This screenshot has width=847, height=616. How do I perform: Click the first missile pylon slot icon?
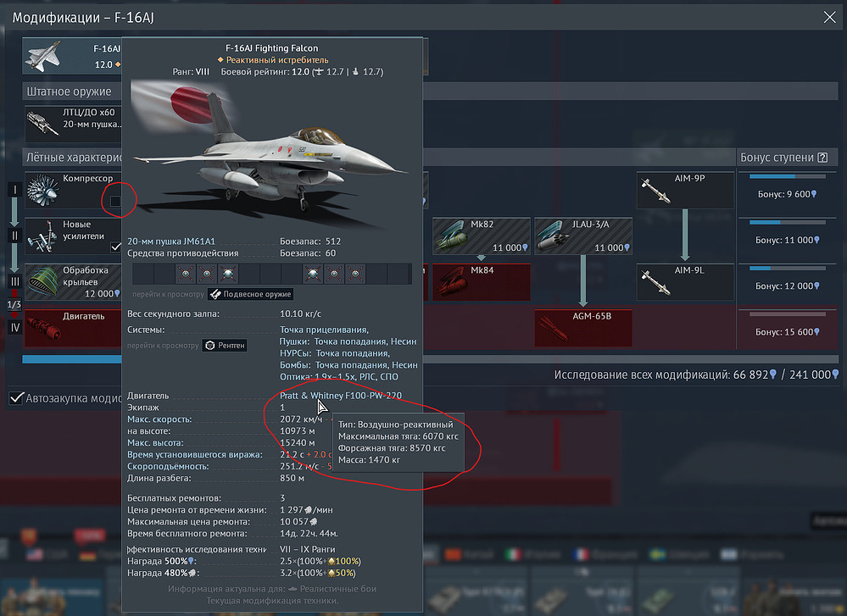pyautogui.click(x=185, y=274)
